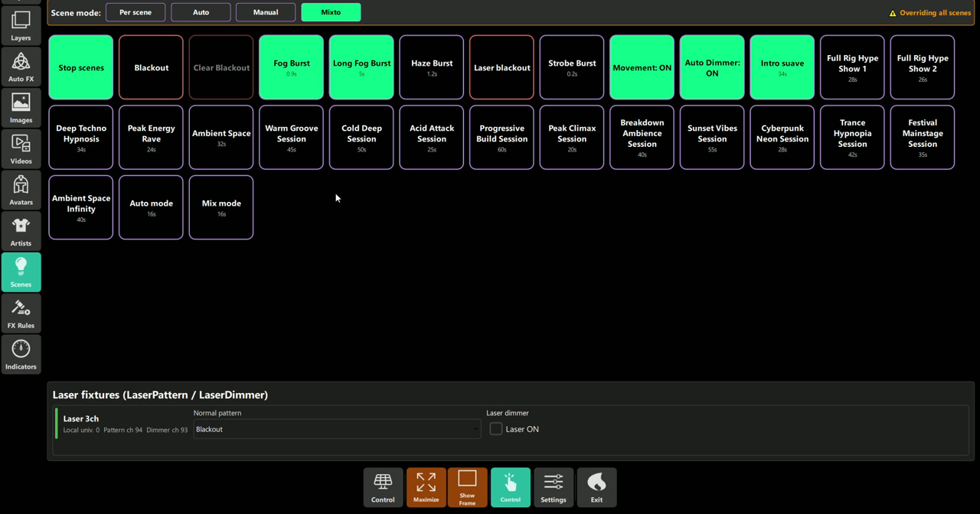Toggle the Intro suave scene
This screenshot has height=514, width=980.
pyautogui.click(x=782, y=67)
